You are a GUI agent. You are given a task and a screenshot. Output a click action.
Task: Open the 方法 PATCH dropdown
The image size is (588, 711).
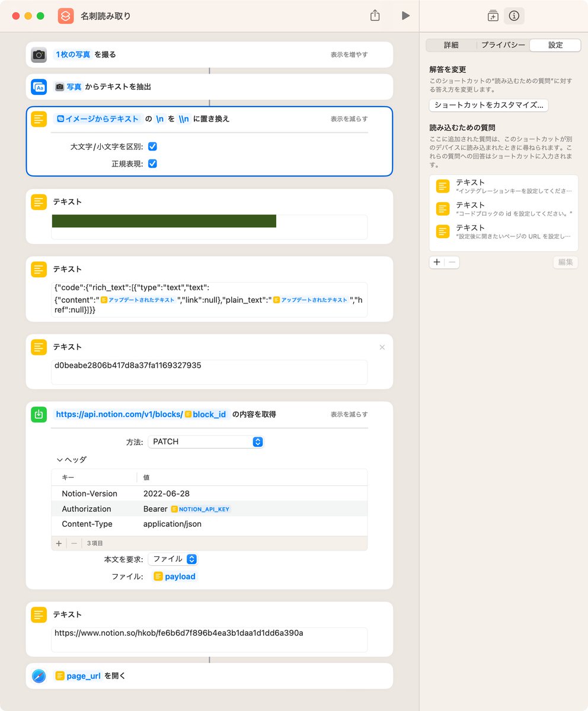pos(206,441)
